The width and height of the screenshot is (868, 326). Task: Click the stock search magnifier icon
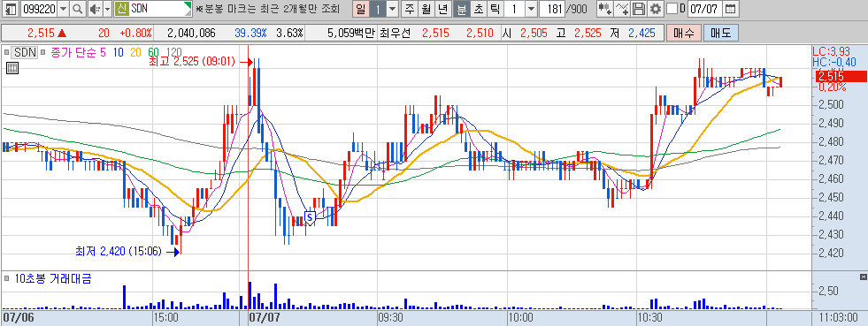click(77, 9)
